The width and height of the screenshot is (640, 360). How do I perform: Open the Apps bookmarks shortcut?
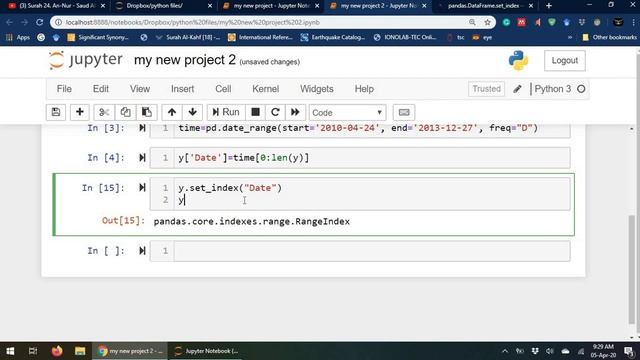[18, 37]
